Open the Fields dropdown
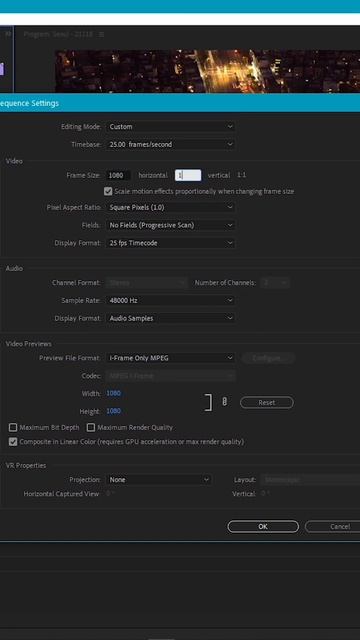This screenshot has height=640, width=360. coord(170,225)
